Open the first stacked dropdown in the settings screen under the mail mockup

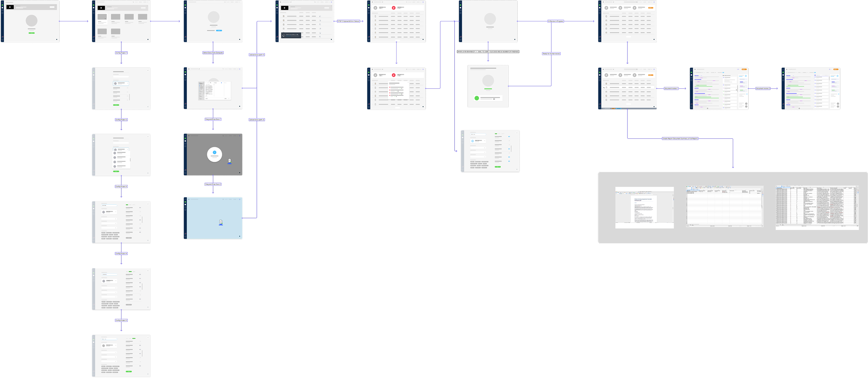click(478, 148)
